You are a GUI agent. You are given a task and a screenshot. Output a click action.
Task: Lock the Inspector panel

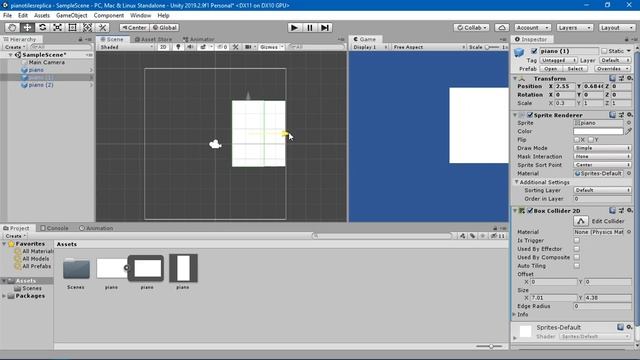pos(627,39)
